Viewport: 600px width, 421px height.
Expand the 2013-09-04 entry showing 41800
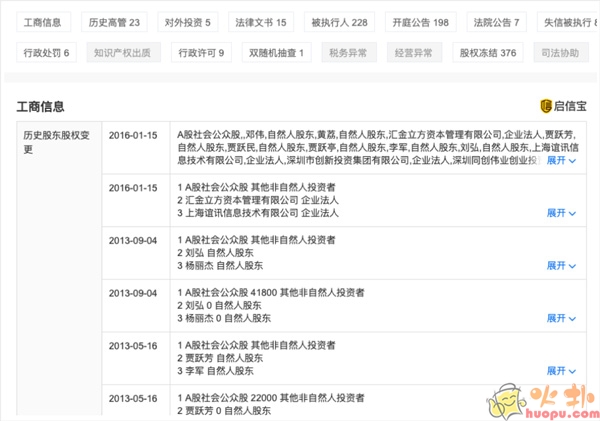click(x=561, y=318)
